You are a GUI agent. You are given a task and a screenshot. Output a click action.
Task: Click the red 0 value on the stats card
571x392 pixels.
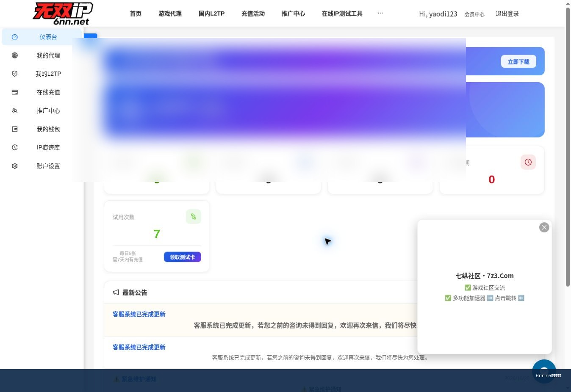click(x=491, y=179)
